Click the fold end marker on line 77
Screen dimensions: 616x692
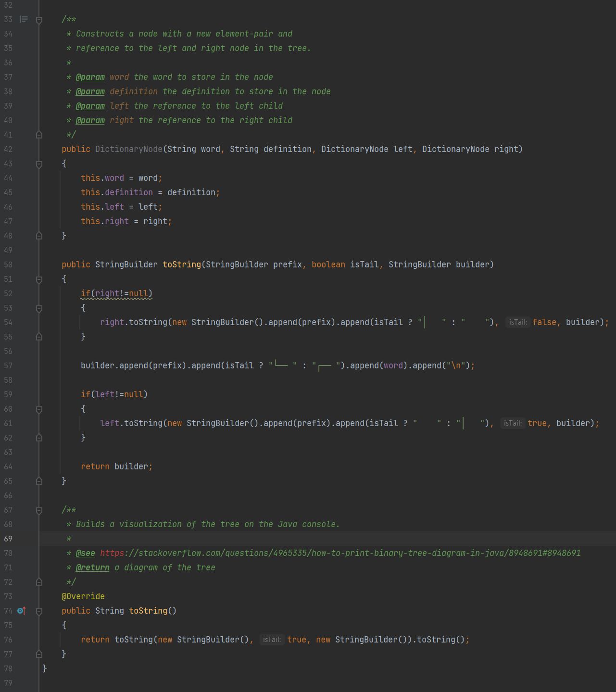(39, 654)
